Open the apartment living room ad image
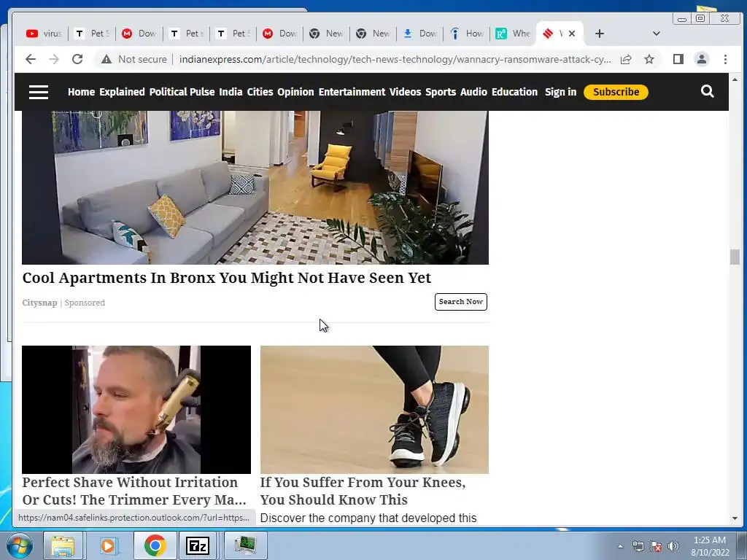 [x=255, y=187]
